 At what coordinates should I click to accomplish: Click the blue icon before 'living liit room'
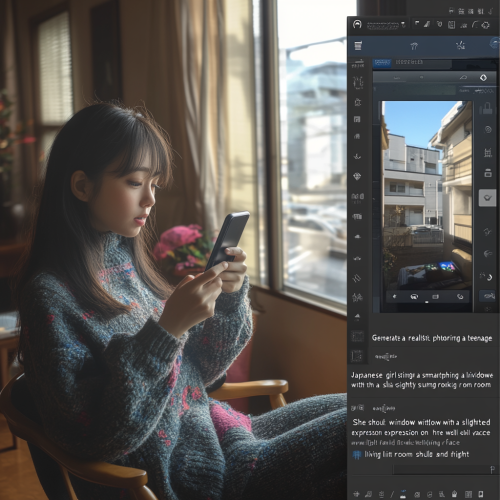coord(357,455)
